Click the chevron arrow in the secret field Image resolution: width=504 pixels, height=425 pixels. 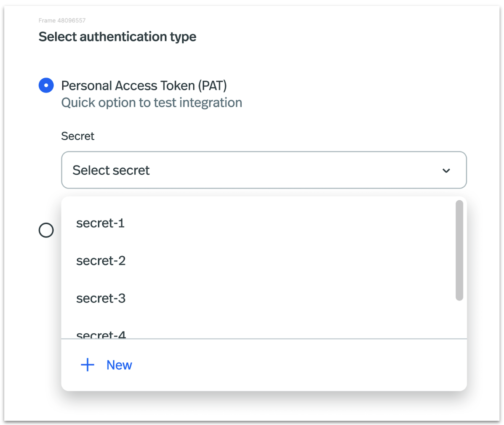(x=446, y=170)
